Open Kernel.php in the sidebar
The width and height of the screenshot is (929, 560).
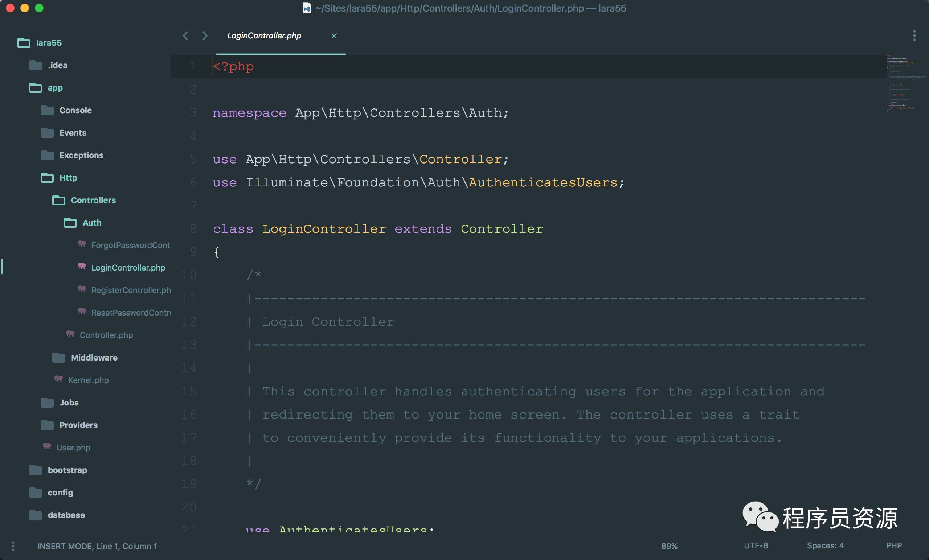point(88,380)
